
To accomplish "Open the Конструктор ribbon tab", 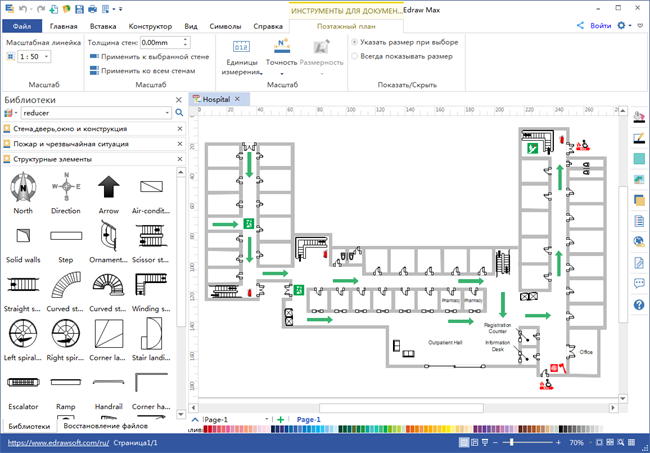I will coord(149,25).
